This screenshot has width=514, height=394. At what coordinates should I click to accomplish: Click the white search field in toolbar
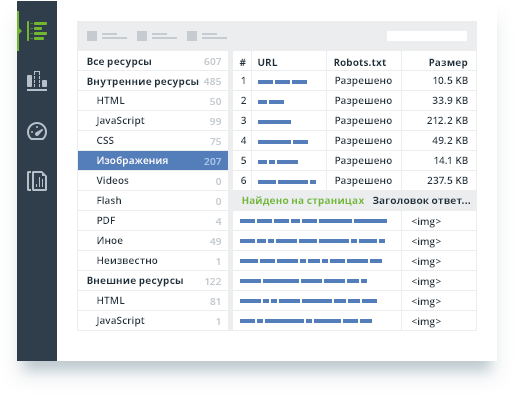tap(427, 36)
